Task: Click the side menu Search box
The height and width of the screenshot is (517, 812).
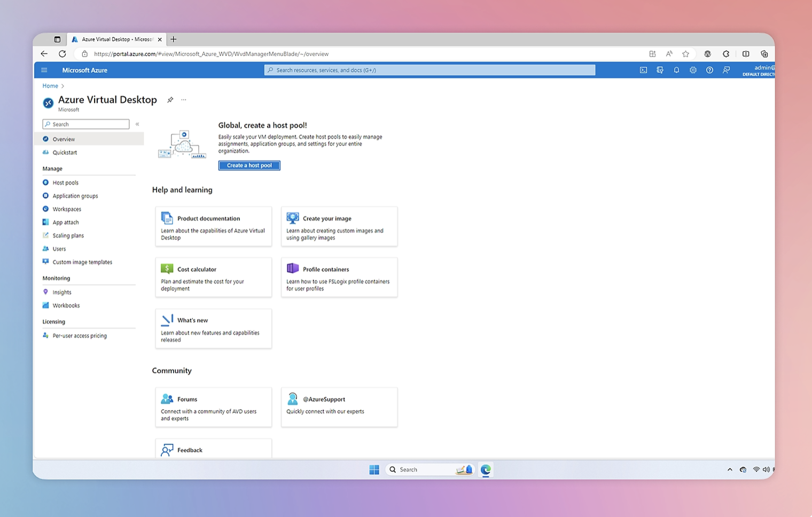Action: click(x=86, y=124)
